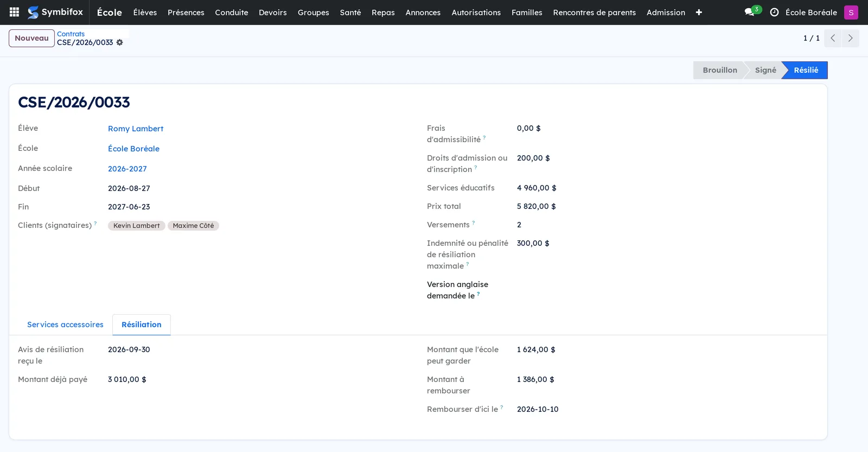Show help for Frais d'admissibilité

click(484, 137)
